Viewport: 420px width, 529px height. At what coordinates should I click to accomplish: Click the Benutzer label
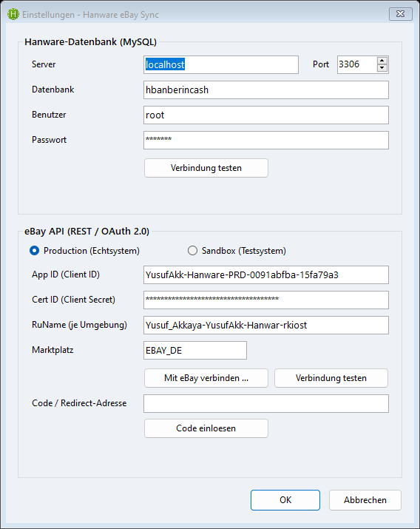click(49, 115)
